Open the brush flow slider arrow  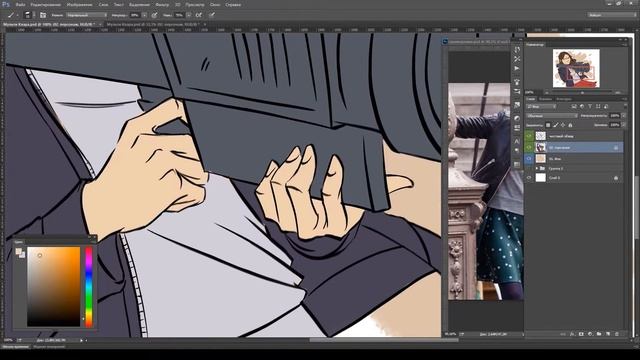189,15
